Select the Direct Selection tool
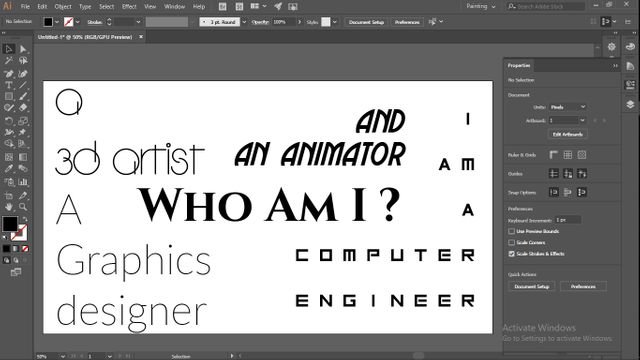 click(23, 49)
